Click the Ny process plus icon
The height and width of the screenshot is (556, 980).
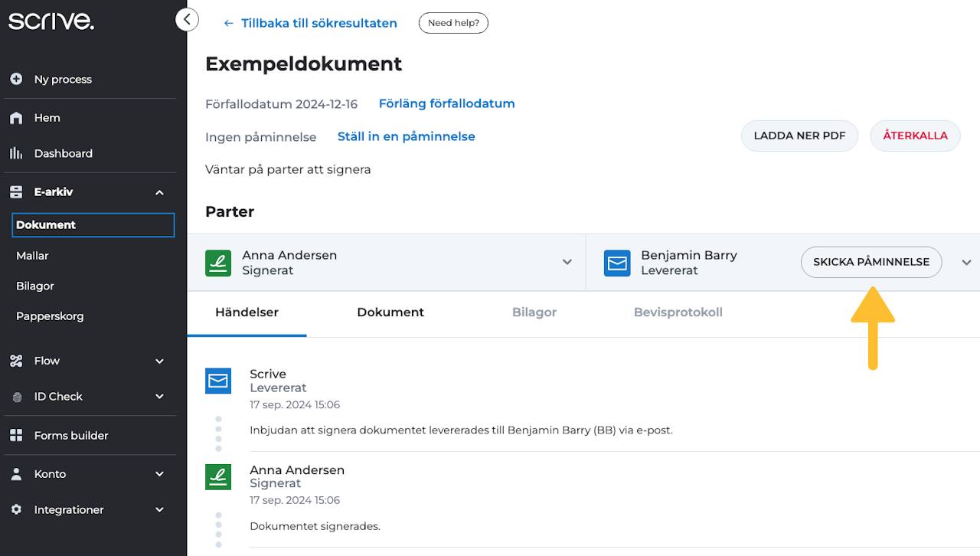(16, 79)
